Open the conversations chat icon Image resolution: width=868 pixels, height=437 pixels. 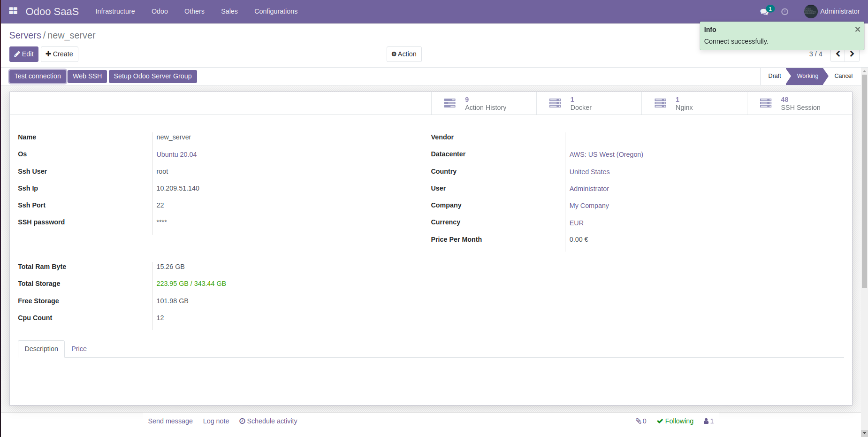coord(764,12)
